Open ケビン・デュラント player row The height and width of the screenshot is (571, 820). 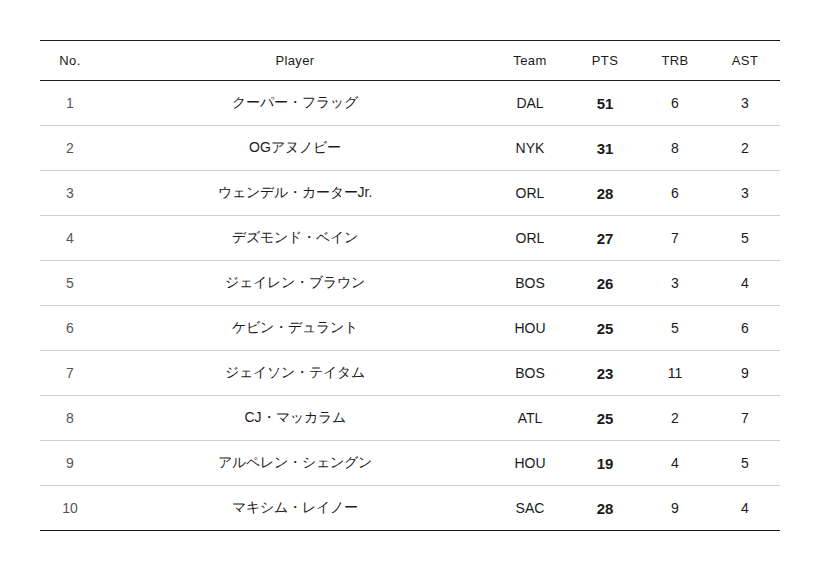[295, 328]
